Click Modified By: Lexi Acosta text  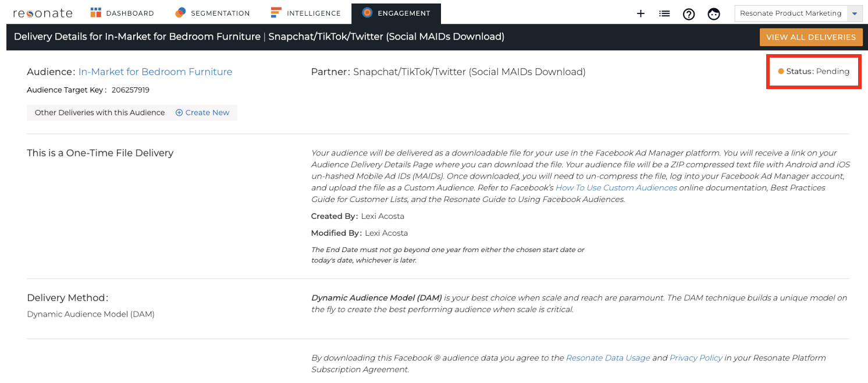point(360,233)
